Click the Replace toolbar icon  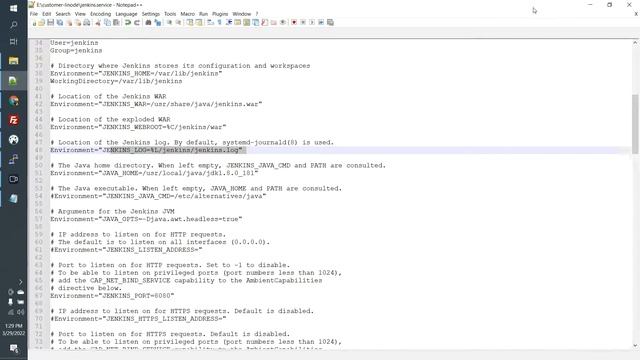157,23
